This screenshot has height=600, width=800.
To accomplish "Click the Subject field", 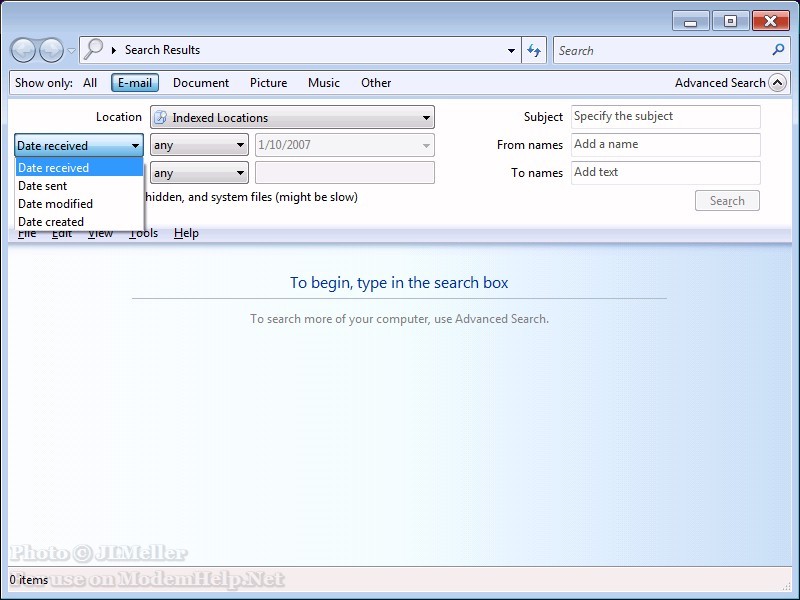I will click(666, 117).
